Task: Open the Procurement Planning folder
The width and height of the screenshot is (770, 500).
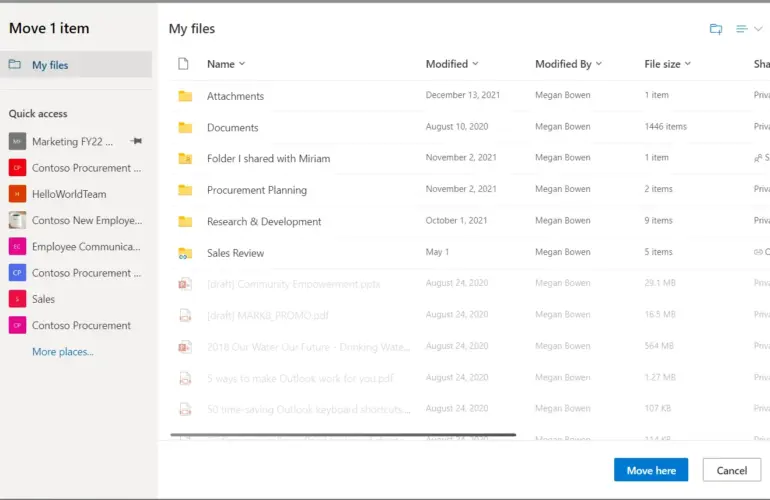Action: (x=256, y=190)
